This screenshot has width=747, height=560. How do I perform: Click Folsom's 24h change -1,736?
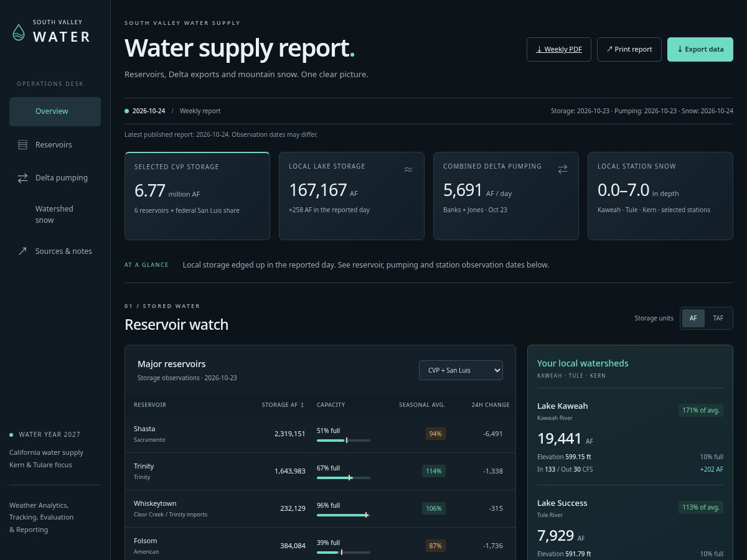coord(493,546)
